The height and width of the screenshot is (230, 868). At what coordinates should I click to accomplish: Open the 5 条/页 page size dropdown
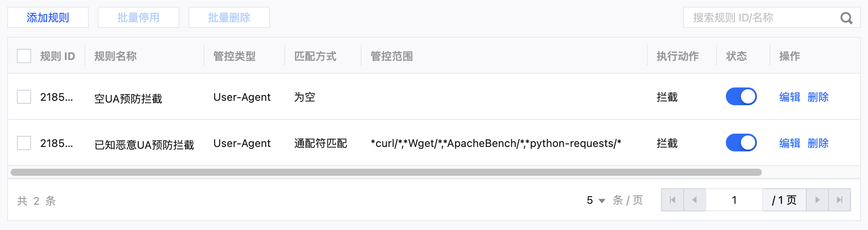[x=596, y=200]
